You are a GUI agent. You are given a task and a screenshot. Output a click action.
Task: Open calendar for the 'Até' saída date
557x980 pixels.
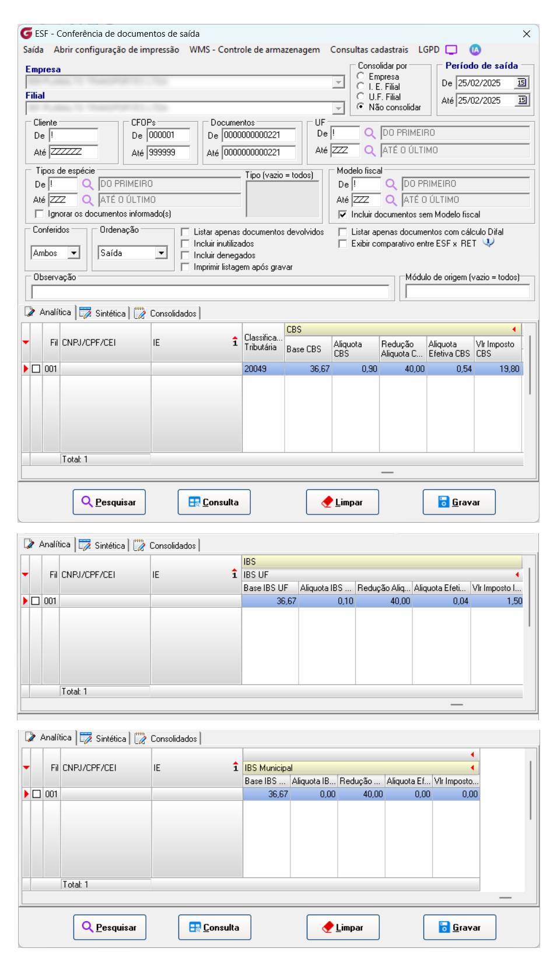pyautogui.click(x=522, y=100)
